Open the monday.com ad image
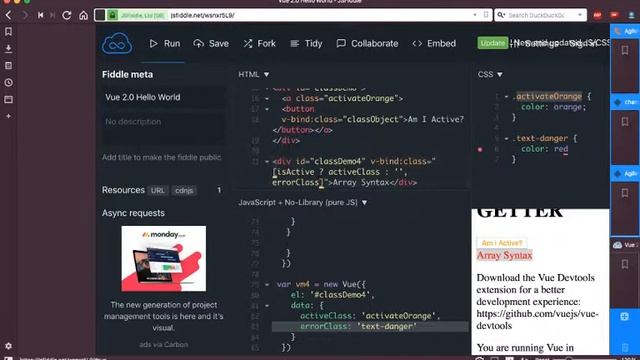Viewport: 640px width, 360px height. point(164,258)
